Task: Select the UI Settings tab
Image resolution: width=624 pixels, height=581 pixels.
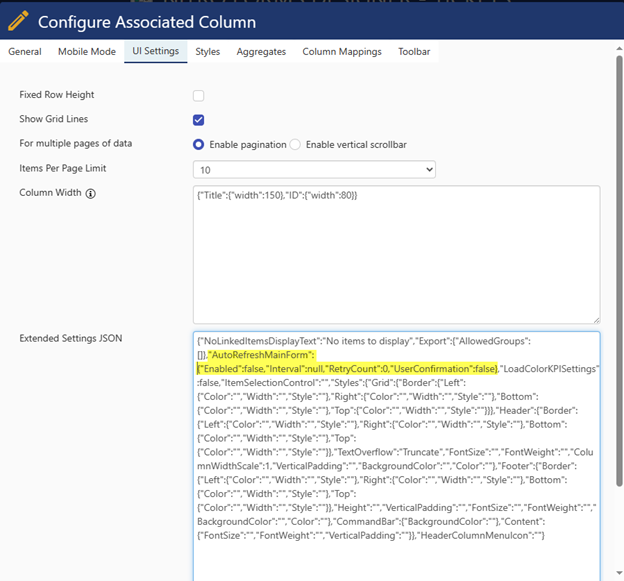Action: [x=155, y=52]
